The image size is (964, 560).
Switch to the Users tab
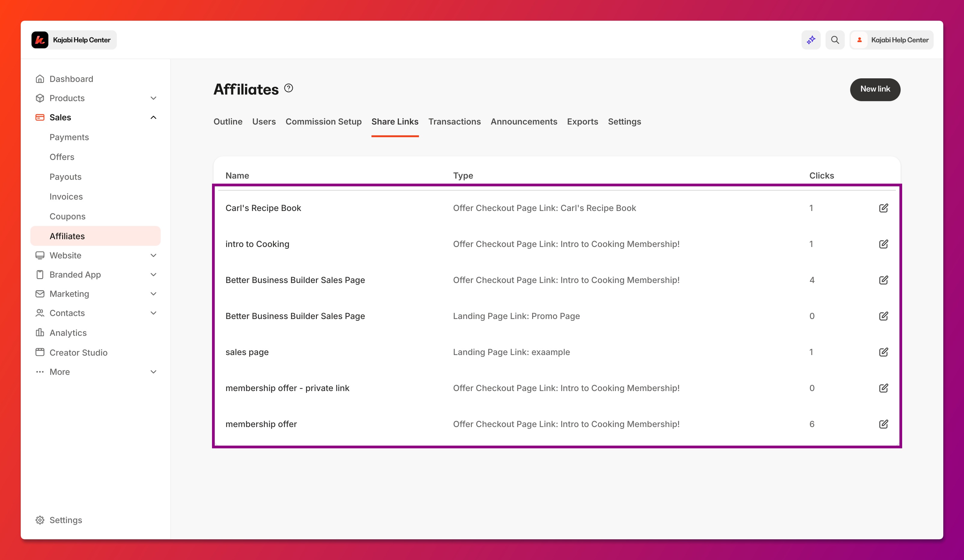pyautogui.click(x=264, y=122)
